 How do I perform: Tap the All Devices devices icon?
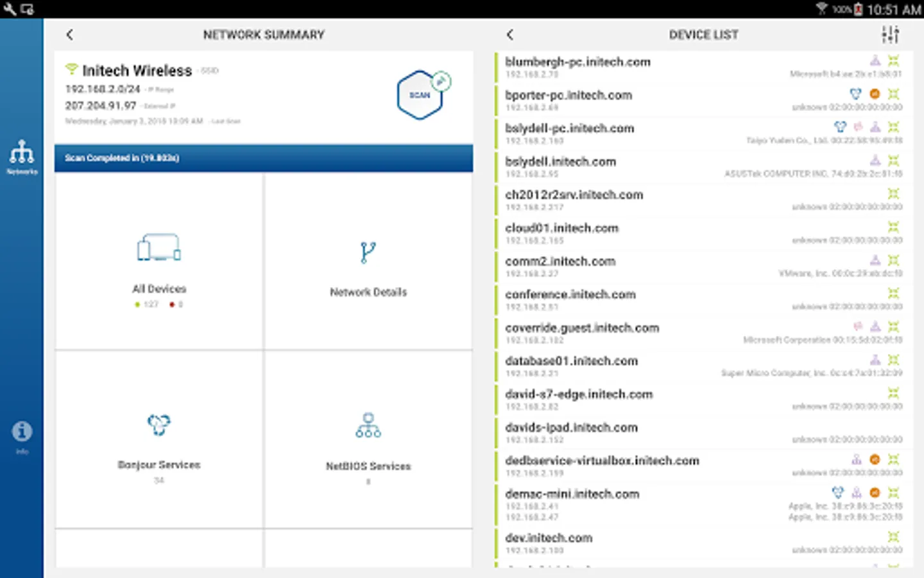click(x=159, y=247)
